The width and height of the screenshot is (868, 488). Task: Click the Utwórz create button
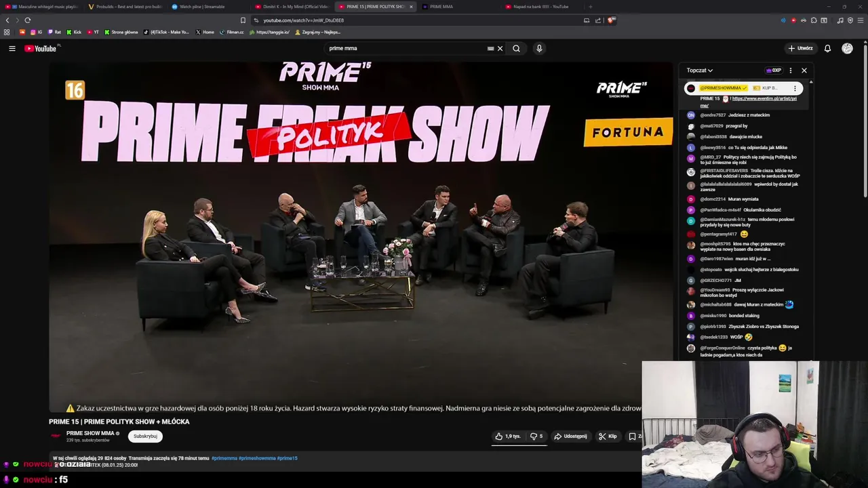pos(800,48)
